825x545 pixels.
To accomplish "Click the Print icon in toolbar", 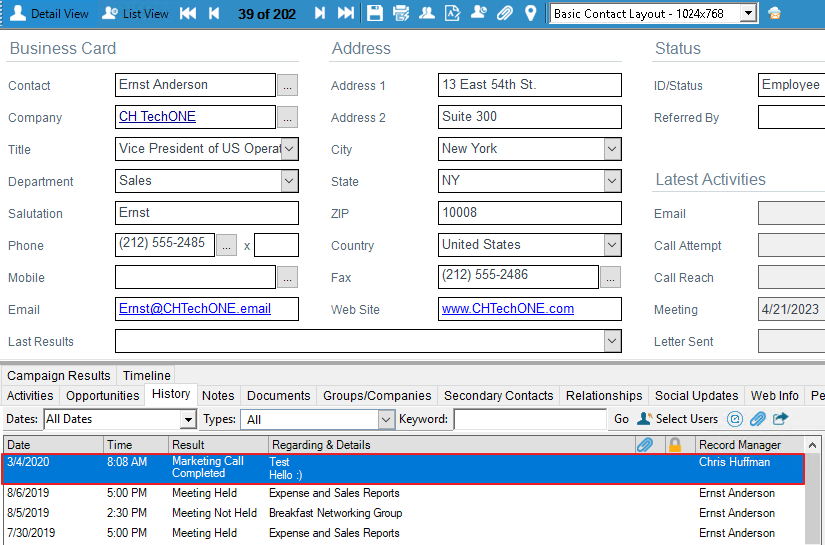I will tap(400, 14).
